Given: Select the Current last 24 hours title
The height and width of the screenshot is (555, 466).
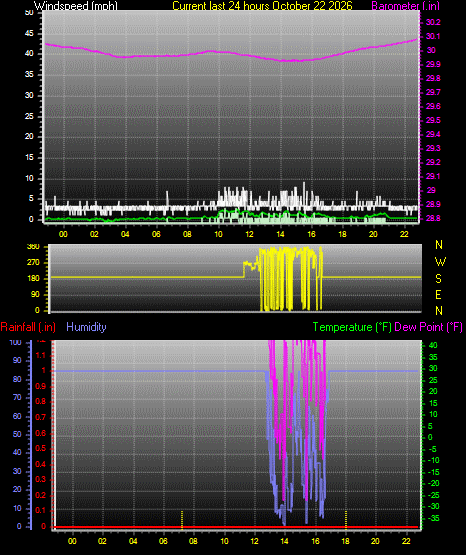Looking at the screenshot, I should (262, 6).
